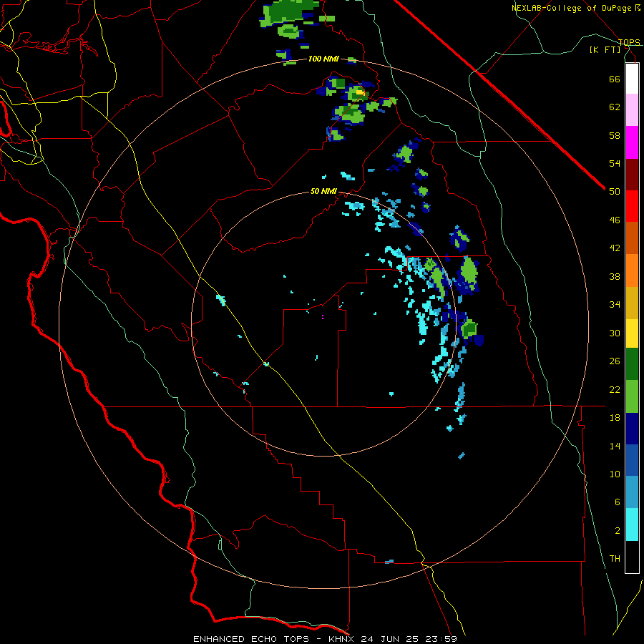Click the 42 scale label
This screenshot has height=644, width=644.
615,248
